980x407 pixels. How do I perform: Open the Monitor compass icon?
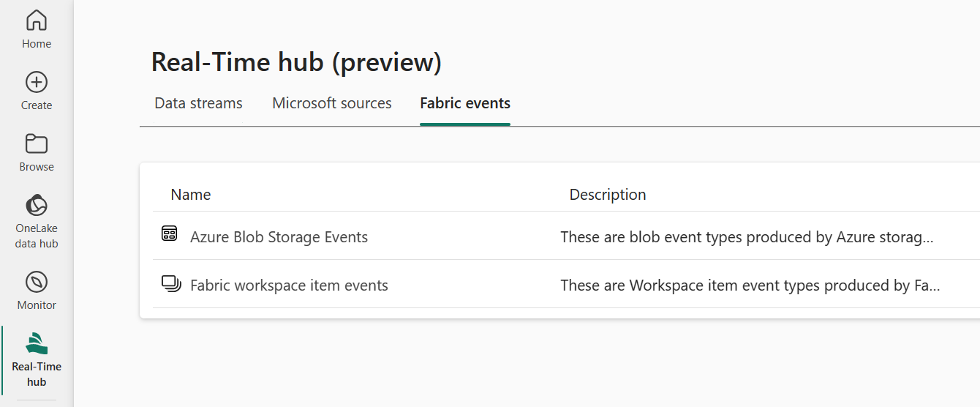pyautogui.click(x=37, y=282)
